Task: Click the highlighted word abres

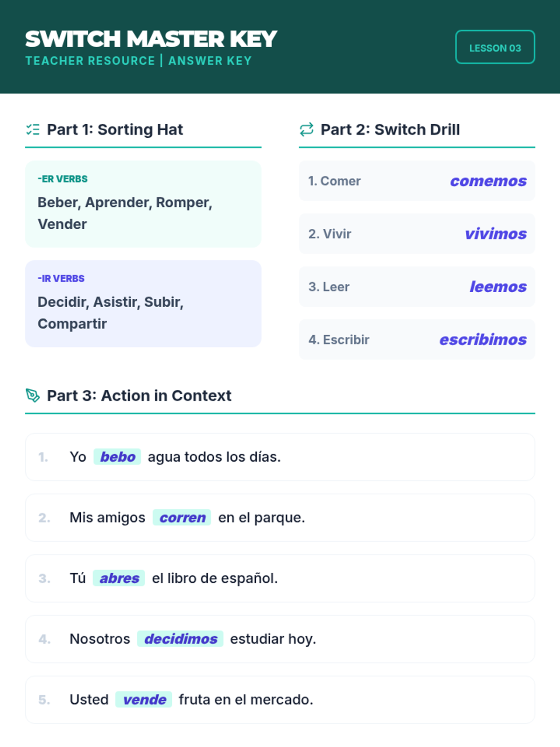Action: (119, 578)
